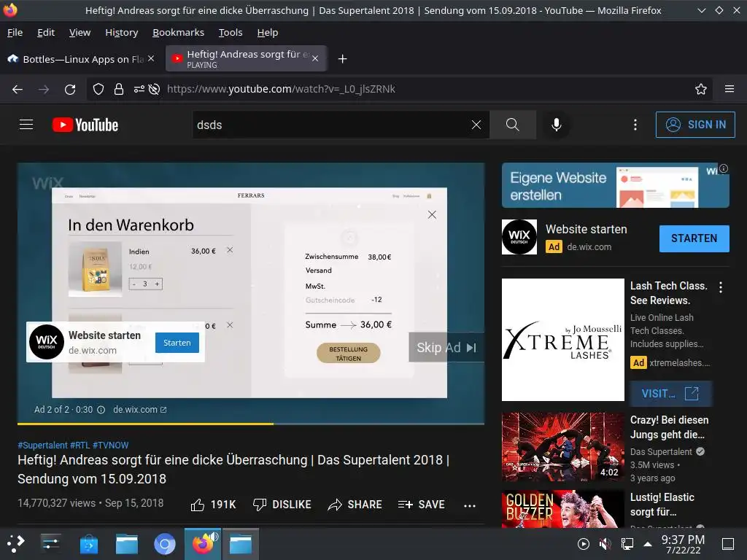This screenshot has height=560, width=747.
Task: Click the info icon on Wix banner ad
Action: [x=723, y=168]
